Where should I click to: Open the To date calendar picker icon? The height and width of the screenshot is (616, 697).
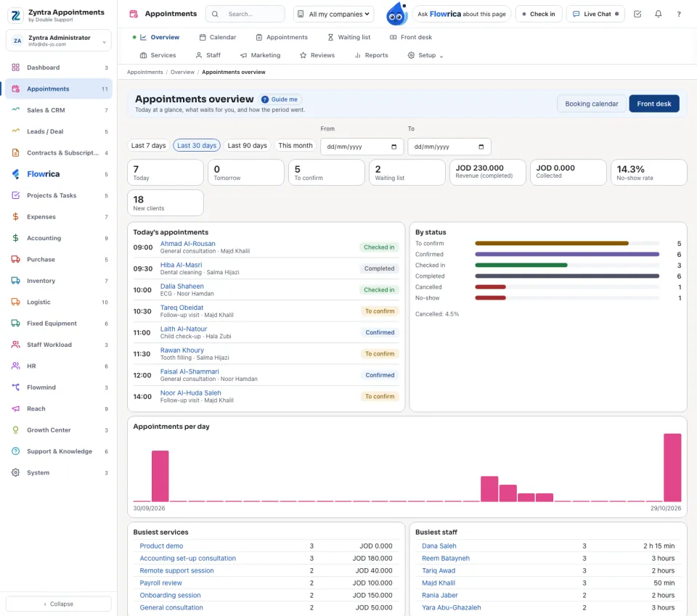click(x=481, y=147)
